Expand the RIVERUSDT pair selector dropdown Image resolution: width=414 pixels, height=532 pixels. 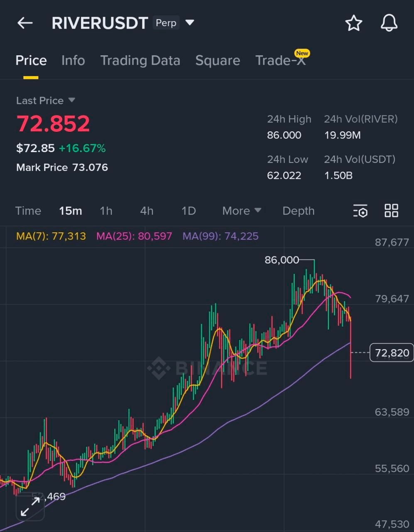tap(190, 22)
